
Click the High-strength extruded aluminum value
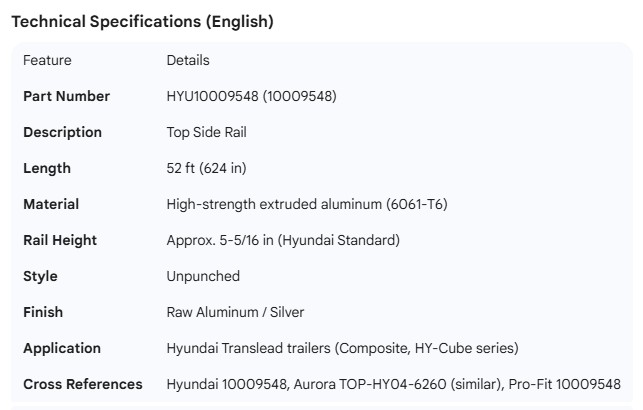(x=306, y=204)
